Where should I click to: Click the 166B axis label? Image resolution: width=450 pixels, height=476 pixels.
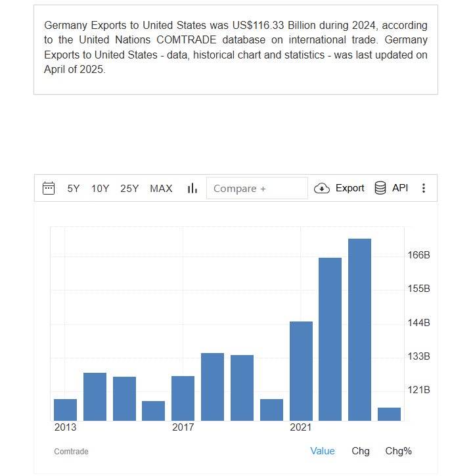point(418,255)
